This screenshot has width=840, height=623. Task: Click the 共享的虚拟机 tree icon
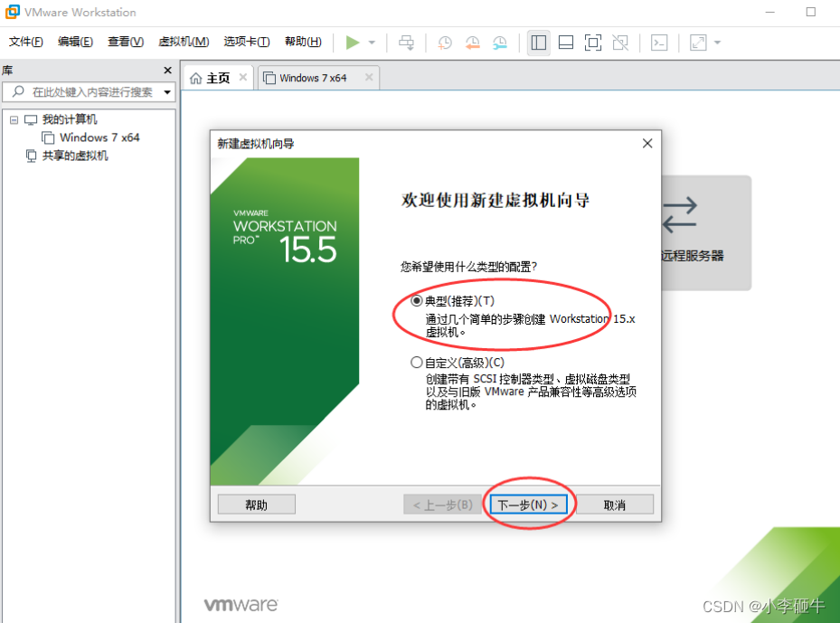click(31, 156)
